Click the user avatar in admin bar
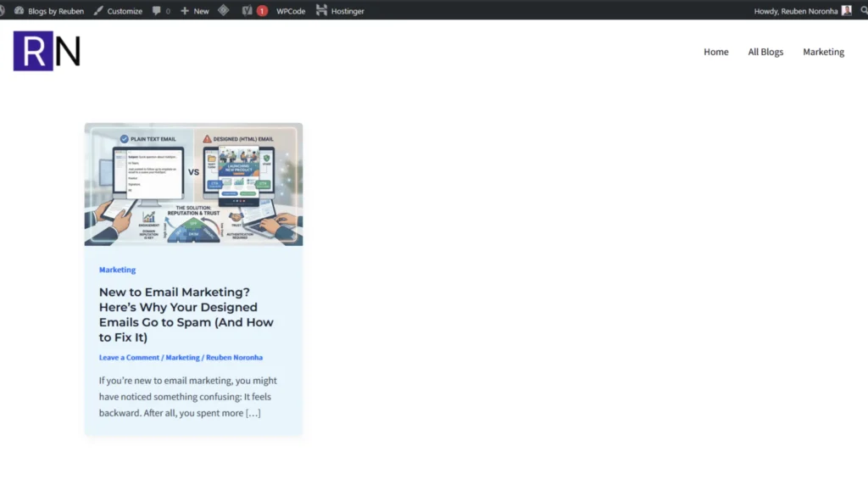The height and width of the screenshot is (485, 868). 847,10
